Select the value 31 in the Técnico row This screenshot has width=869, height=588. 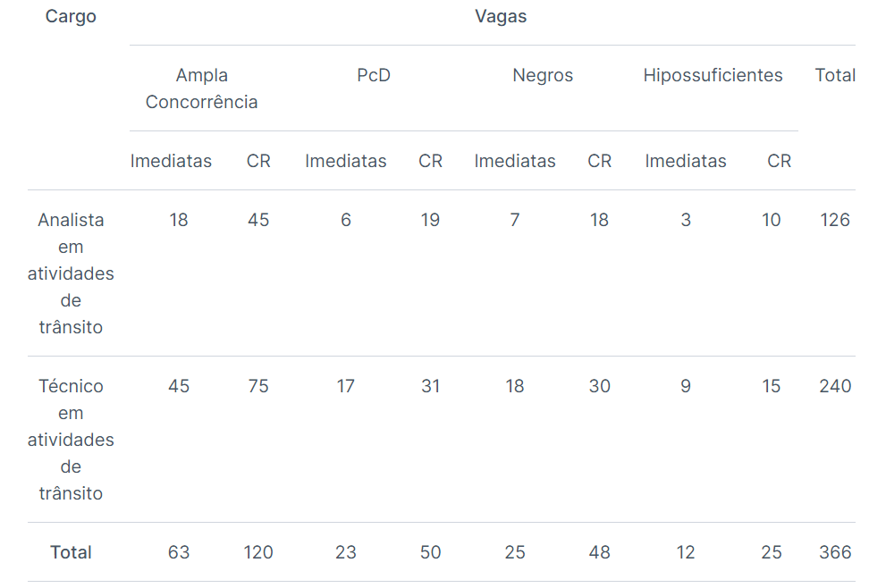tap(430, 386)
